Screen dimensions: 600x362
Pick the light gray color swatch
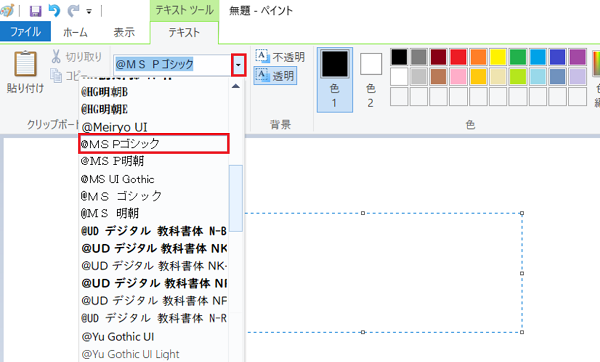[419, 77]
